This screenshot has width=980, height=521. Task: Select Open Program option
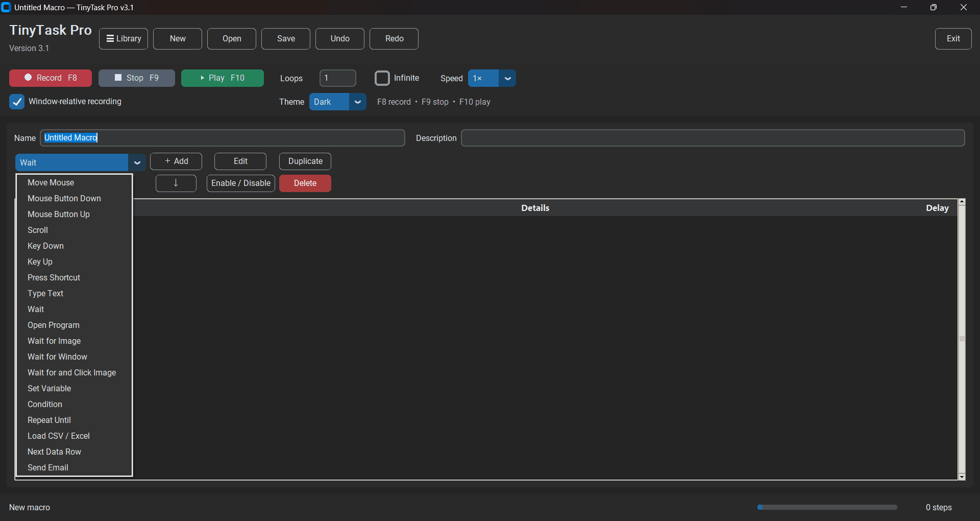pyautogui.click(x=75, y=325)
